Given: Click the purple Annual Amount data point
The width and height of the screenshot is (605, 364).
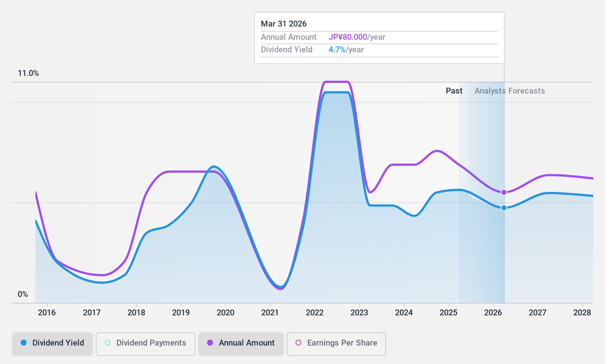Looking at the screenshot, I should point(504,192).
